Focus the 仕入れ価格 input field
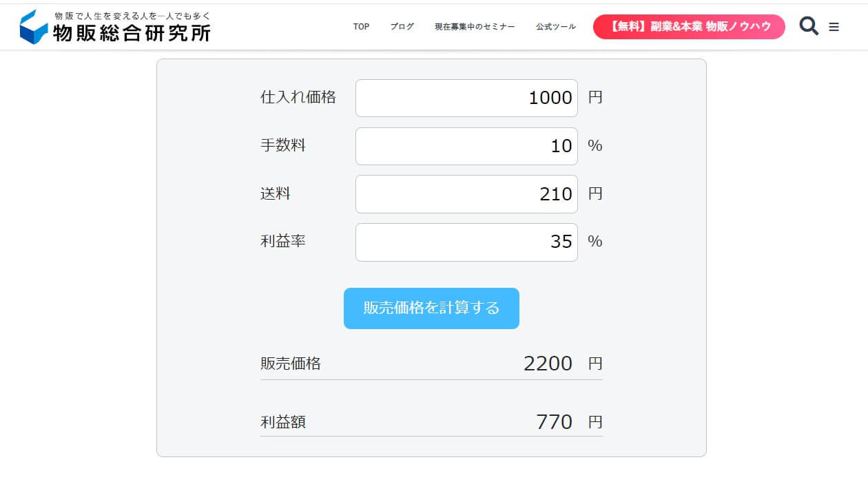This screenshot has height=504, width=868. pos(466,98)
